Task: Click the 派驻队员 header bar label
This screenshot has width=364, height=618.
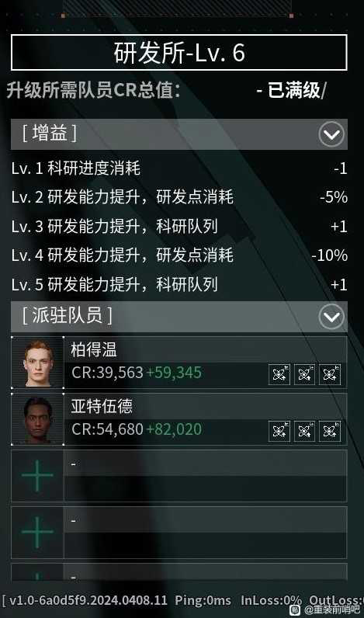Action: (67, 317)
